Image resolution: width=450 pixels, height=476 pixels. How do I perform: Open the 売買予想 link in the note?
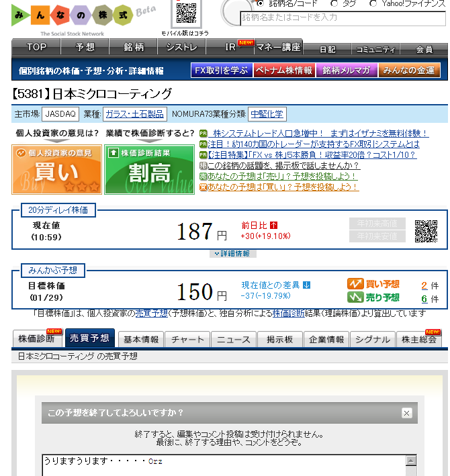(x=151, y=314)
